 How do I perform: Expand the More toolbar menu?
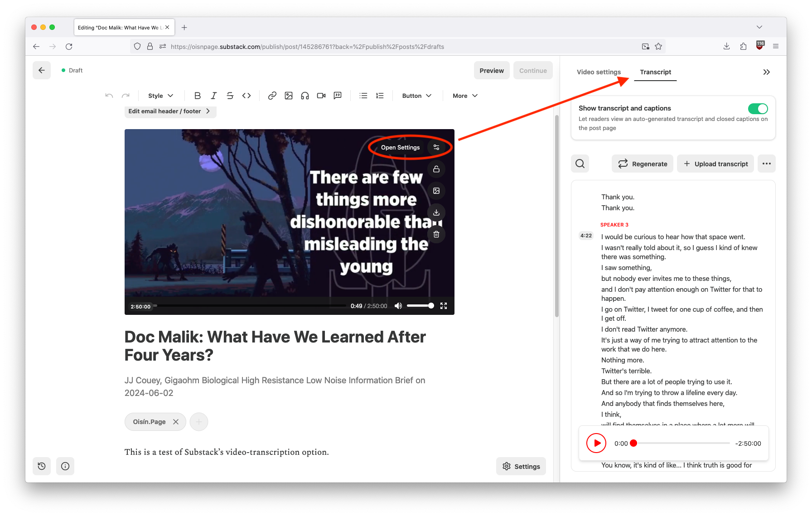click(x=465, y=96)
